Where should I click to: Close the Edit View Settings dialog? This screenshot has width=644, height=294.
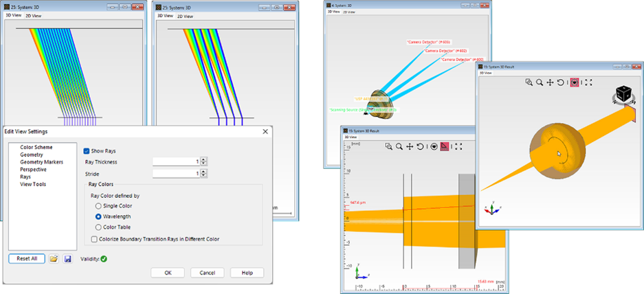pos(265,131)
